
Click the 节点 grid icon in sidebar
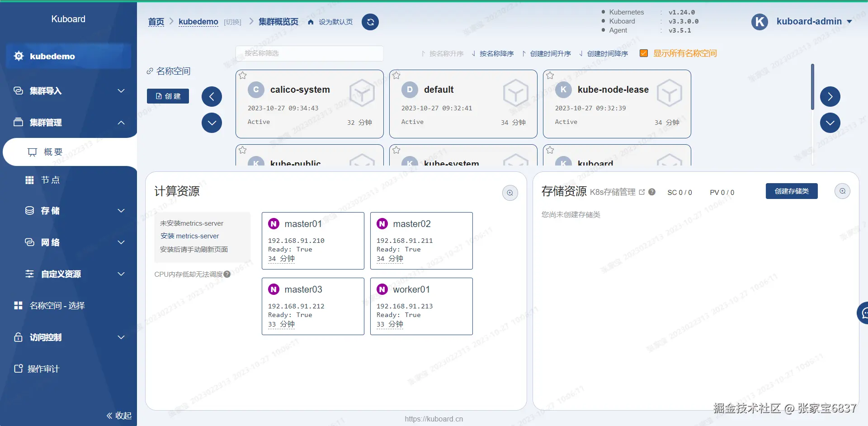29,180
